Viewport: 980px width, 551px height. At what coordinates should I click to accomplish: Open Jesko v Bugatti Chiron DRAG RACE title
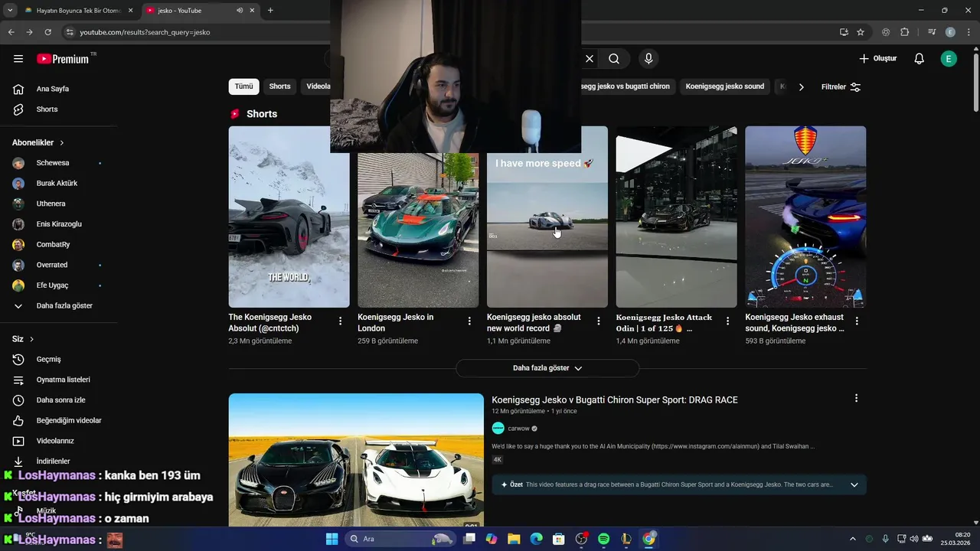[615, 399]
